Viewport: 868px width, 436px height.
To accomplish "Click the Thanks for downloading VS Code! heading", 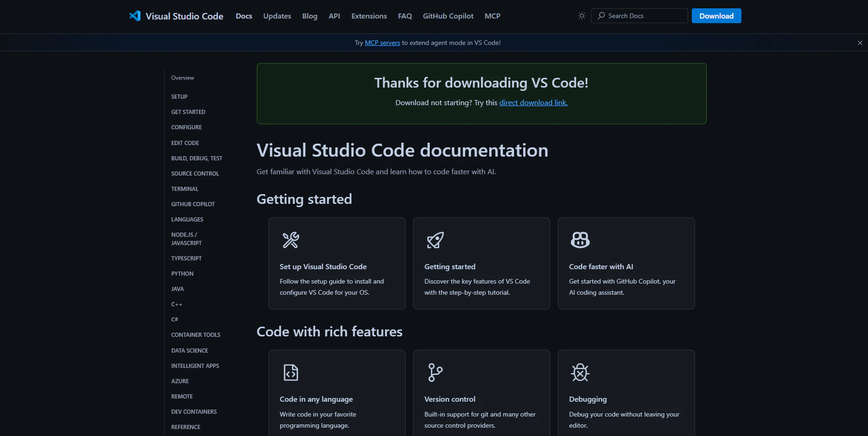I will 481,83.
